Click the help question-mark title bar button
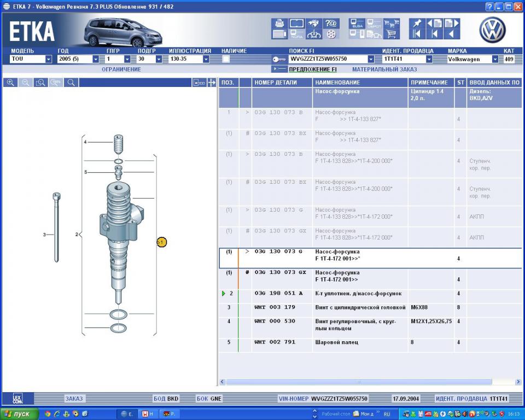The height and width of the screenshot is (420, 525). coord(490,7)
